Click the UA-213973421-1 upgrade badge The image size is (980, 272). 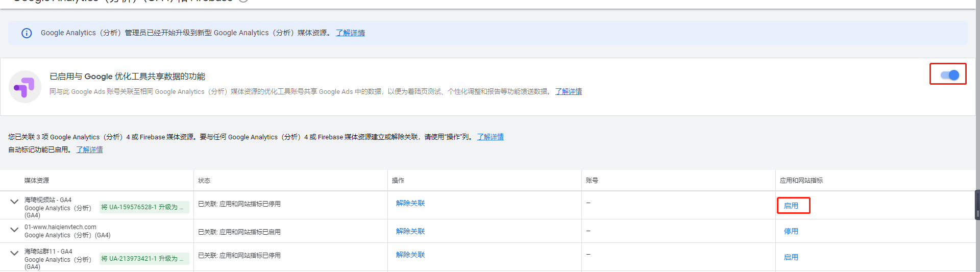point(144,259)
